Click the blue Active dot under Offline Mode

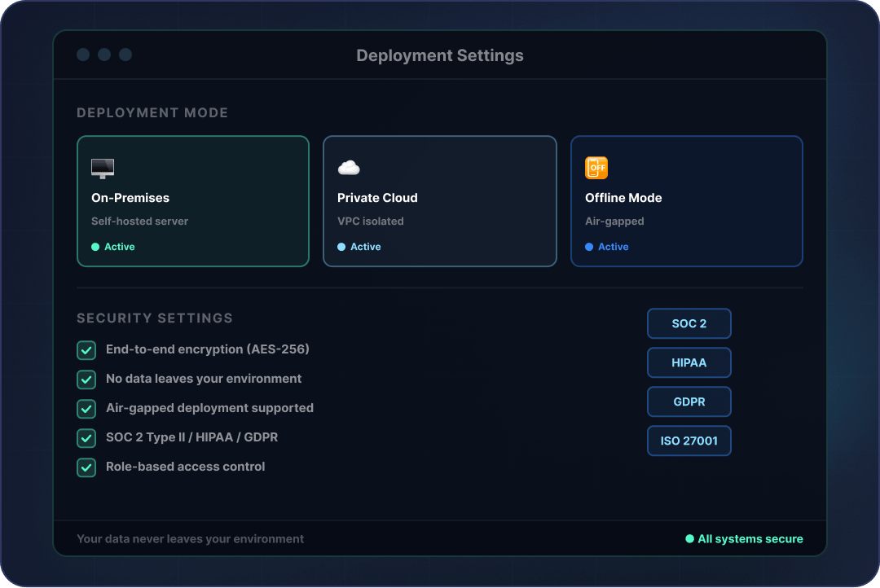[589, 247]
